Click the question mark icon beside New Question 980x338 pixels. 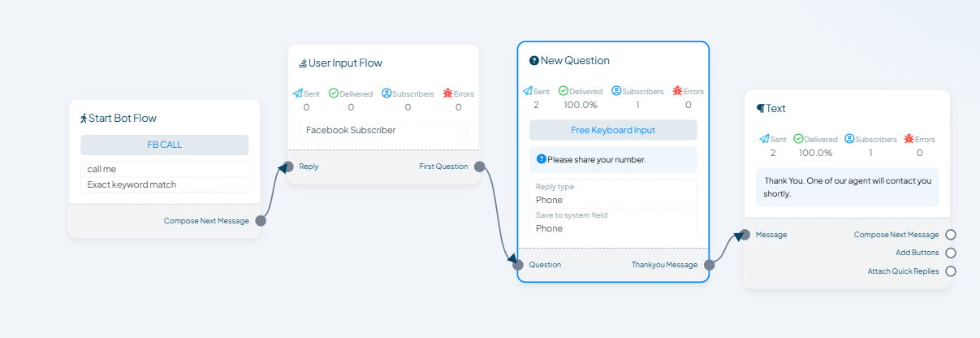point(534,60)
